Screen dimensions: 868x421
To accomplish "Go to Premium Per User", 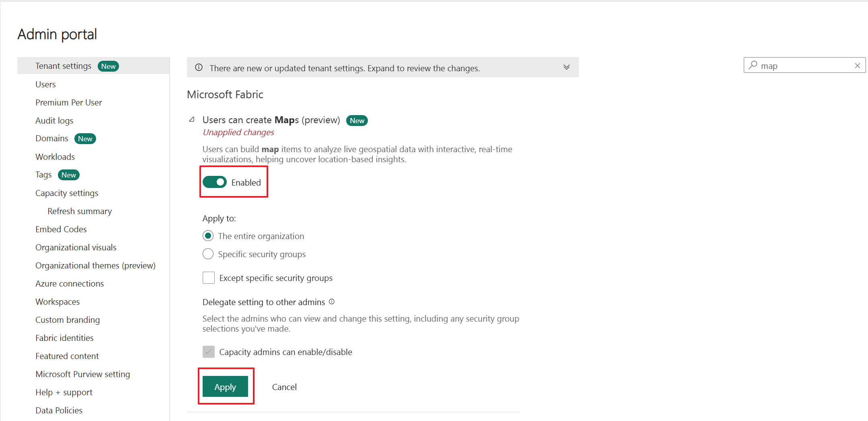I will pyautogui.click(x=69, y=102).
